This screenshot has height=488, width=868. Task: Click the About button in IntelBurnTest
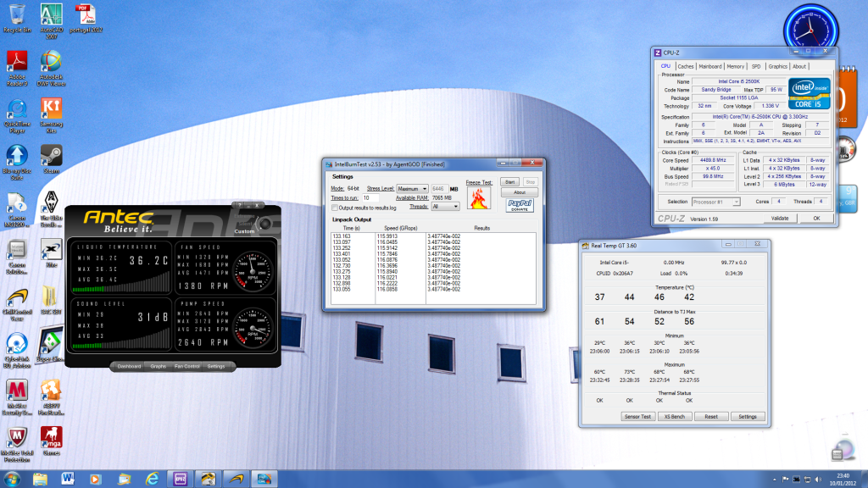point(520,192)
